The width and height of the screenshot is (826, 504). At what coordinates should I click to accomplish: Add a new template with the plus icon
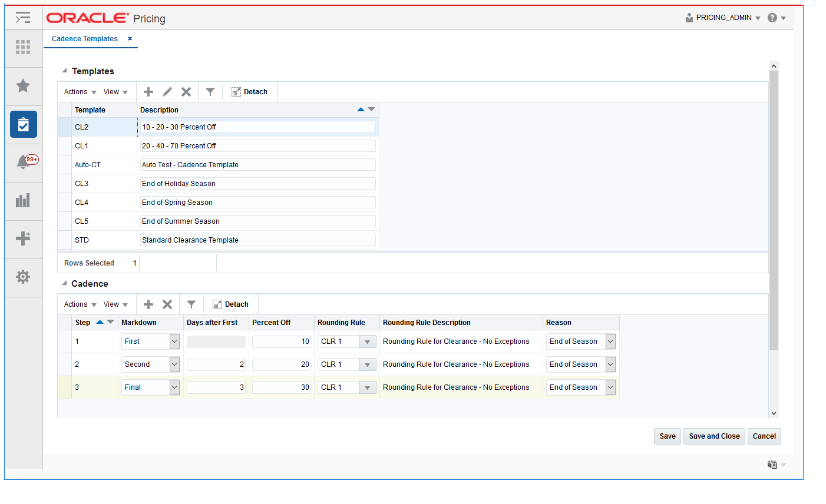tap(148, 92)
